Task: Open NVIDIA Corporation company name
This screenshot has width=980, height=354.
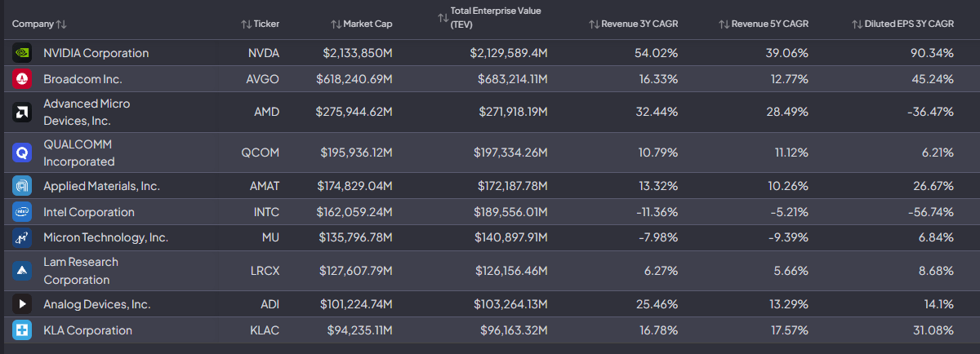Action: [x=96, y=53]
